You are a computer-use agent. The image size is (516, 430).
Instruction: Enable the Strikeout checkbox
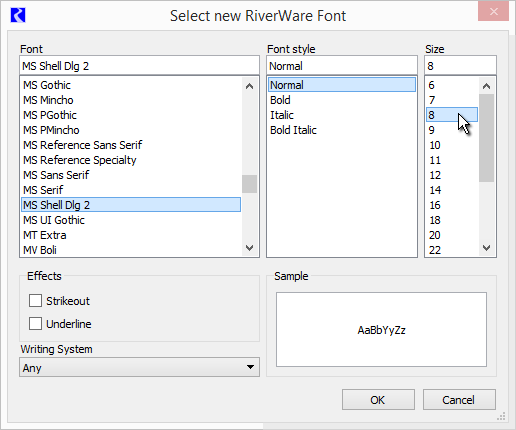[35, 301]
